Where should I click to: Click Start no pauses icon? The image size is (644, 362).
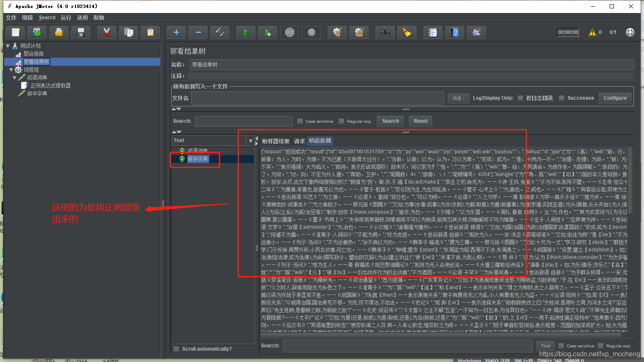click(267, 32)
